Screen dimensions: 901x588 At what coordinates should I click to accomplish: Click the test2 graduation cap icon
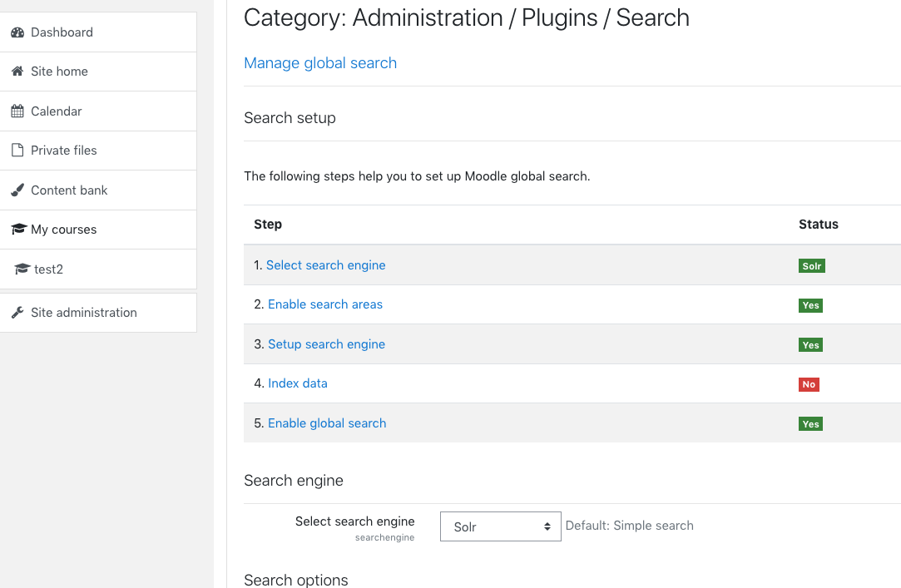(x=22, y=269)
